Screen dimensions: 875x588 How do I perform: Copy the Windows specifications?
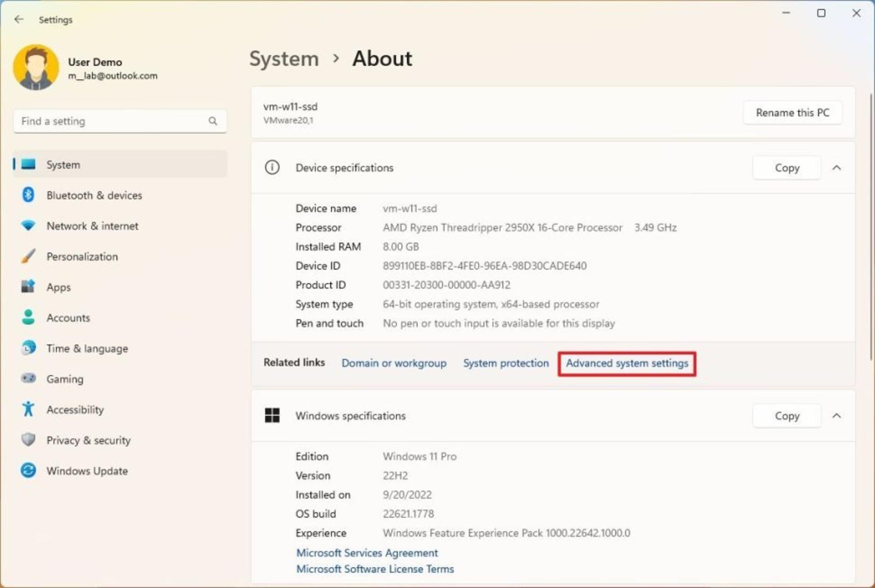(787, 416)
